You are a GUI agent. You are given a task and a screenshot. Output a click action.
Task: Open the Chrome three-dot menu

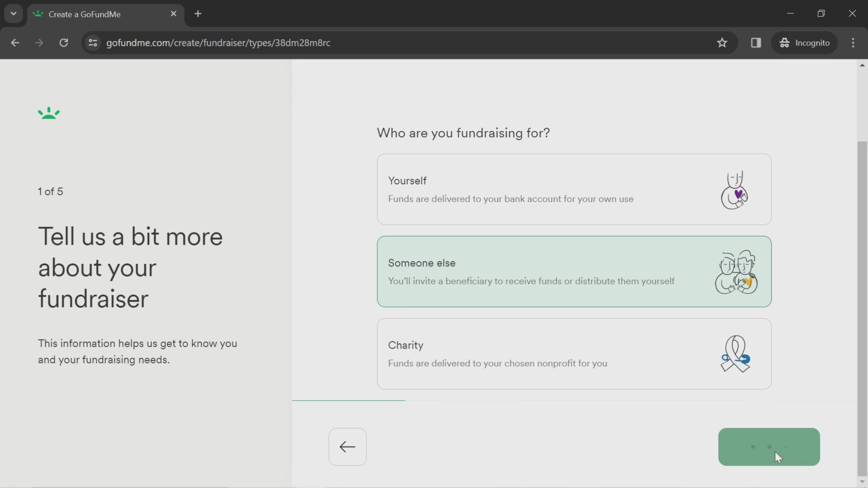pyautogui.click(x=853, y=43)
